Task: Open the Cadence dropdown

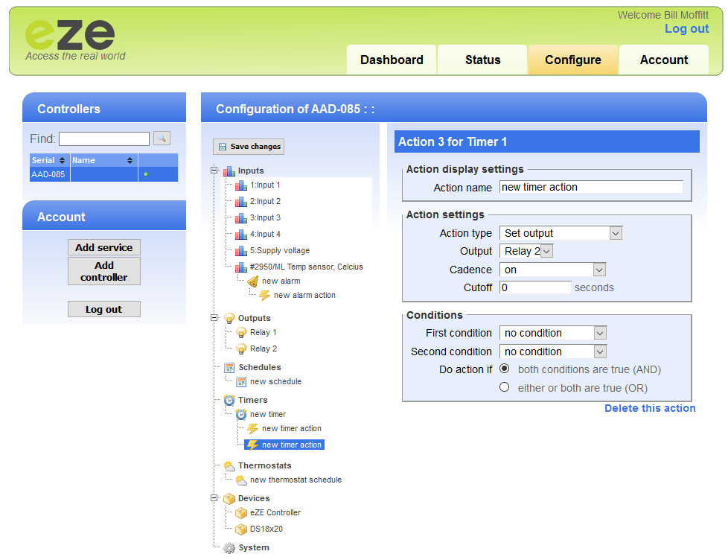Action: pos(552,270)
